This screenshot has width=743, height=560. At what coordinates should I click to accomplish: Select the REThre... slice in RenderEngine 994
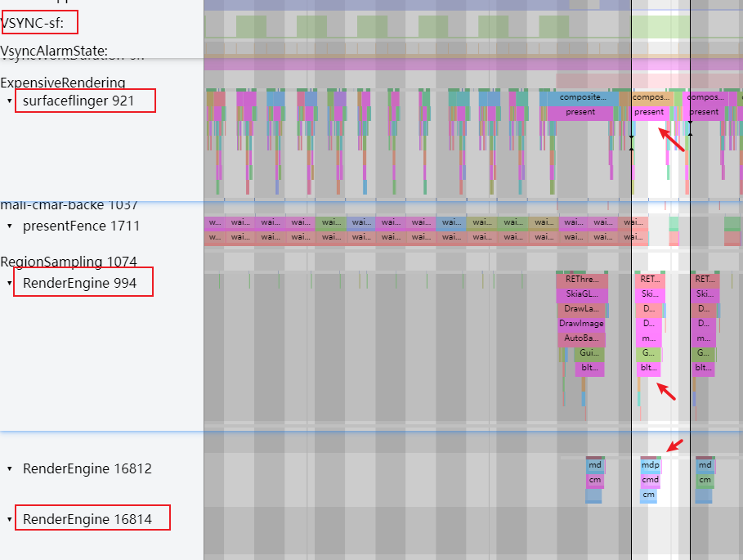(582, 280)
